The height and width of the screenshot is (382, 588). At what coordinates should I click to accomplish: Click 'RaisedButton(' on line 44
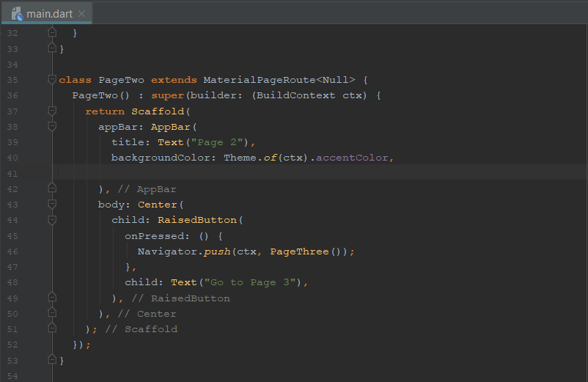[200, 220]
